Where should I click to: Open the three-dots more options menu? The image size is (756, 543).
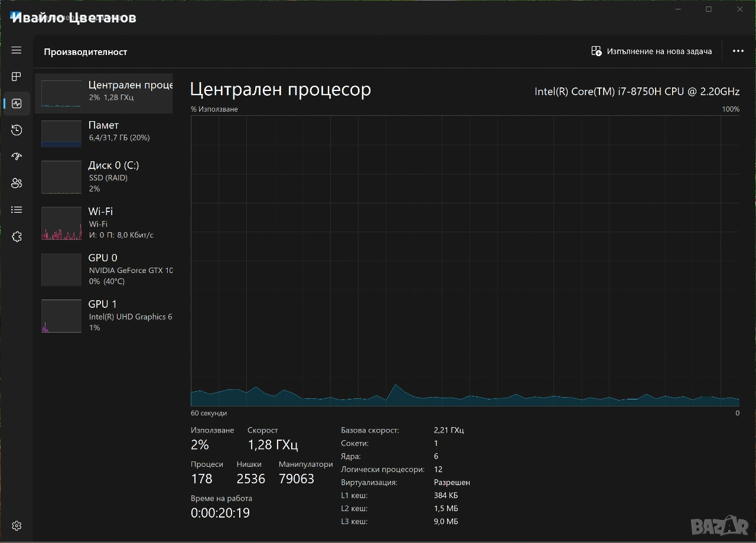pyautogui.click(x=738, y=51)
